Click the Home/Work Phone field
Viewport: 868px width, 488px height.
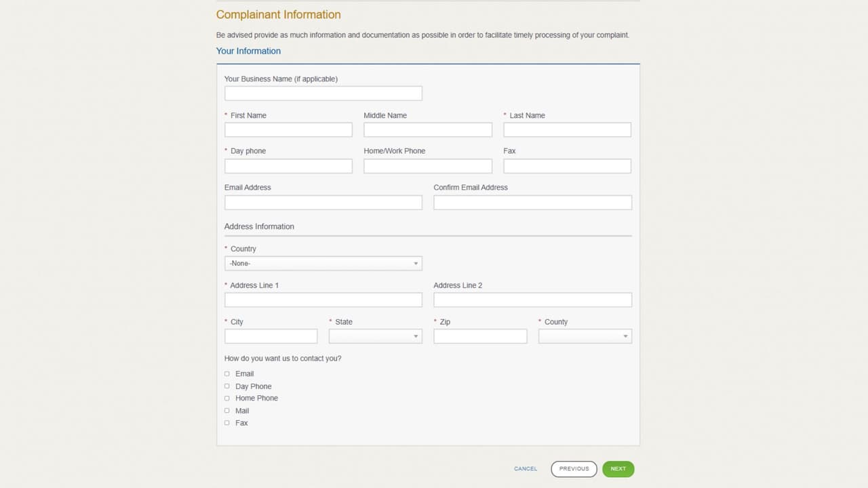[x=427, y=166]
